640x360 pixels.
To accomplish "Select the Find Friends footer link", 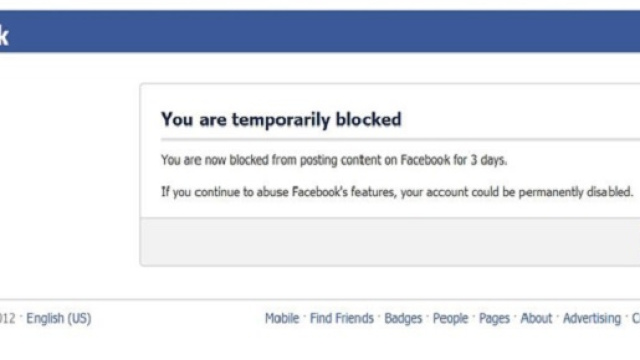I will (342, 318).
